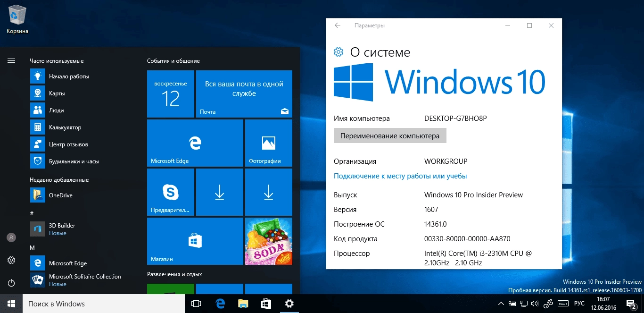Open the Магазин store tile
Screen dimensions: 644x313
coord(195,241)
